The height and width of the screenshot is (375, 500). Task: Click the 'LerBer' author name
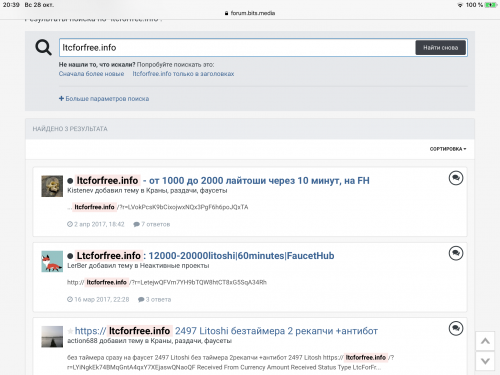point(77,266)
